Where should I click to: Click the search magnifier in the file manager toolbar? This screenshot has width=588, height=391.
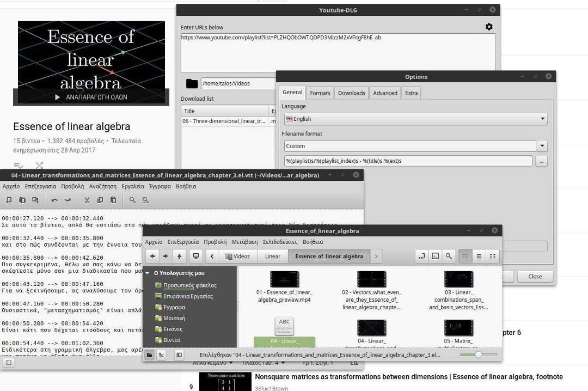448,256
